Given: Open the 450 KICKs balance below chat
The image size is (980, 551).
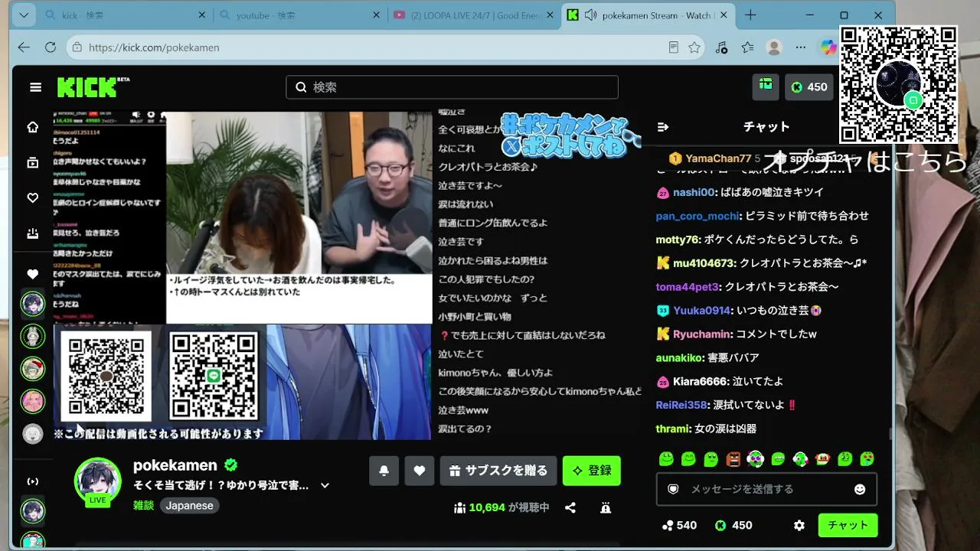Looking at the screenshot, I should click(x=733, y=526).
